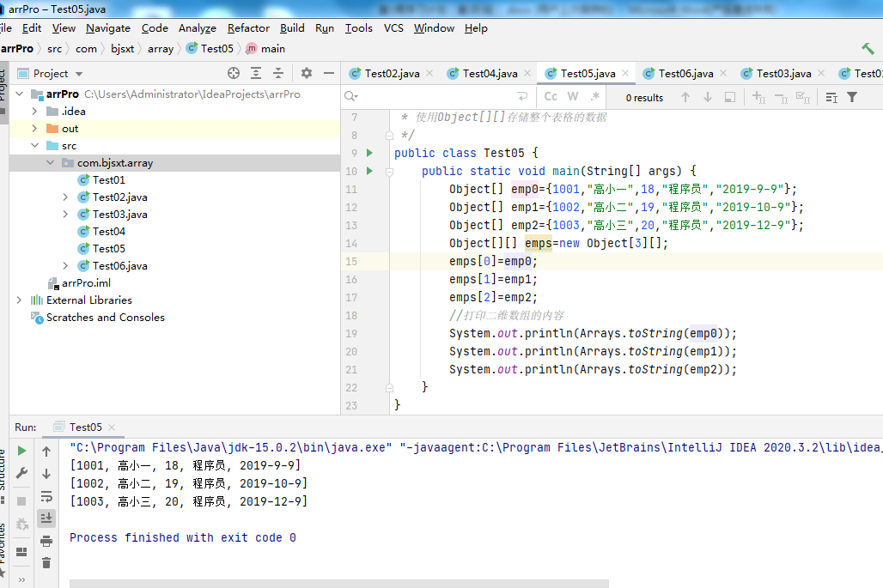Screen dimensions: 883x588
Task: Fold the main method at line 10
Action: click(x=389, y=172)
